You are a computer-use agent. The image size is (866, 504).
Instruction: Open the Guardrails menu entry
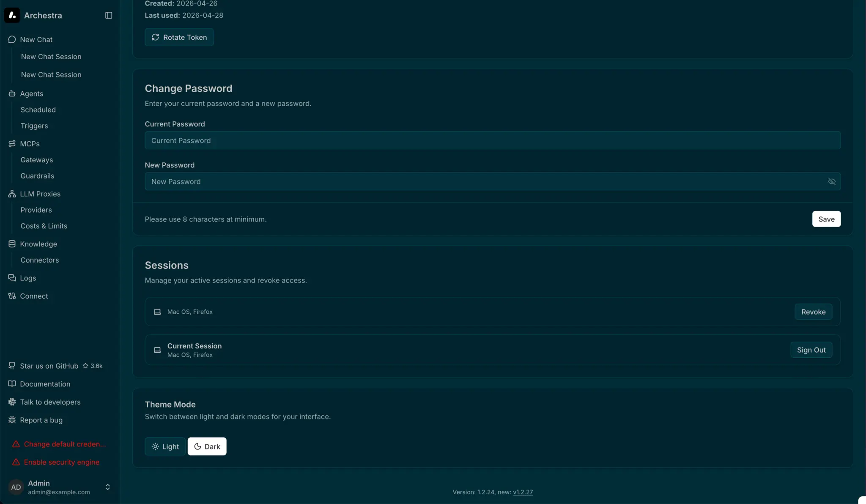click(x=37, y=176)
